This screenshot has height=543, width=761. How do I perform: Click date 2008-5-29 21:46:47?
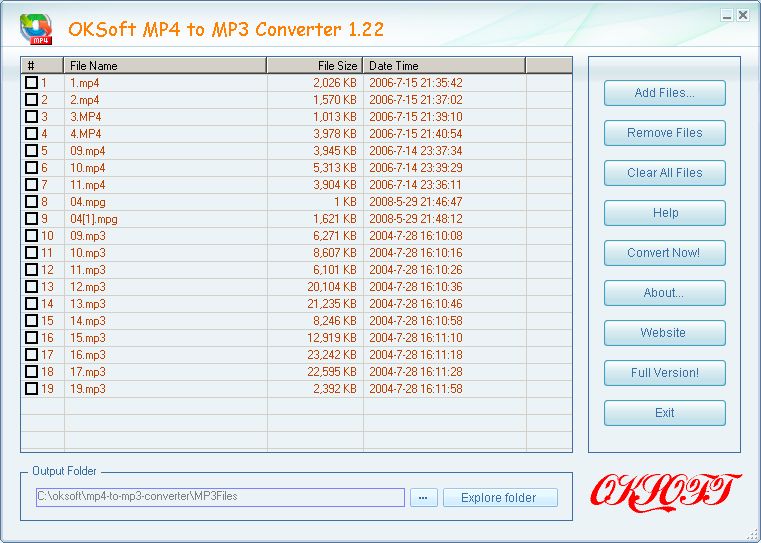click(x=416, y=202)
